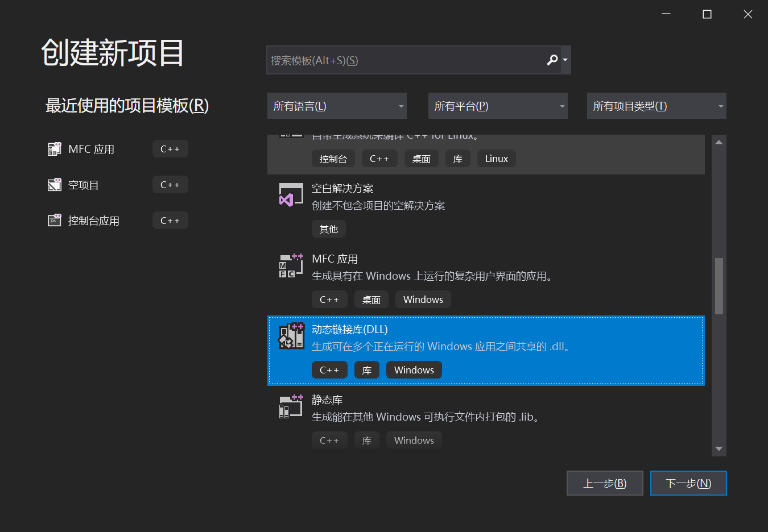Click the 桌面 tag under MFC 应用
This screenshot has height=532, width=768.
coord(371,300)
